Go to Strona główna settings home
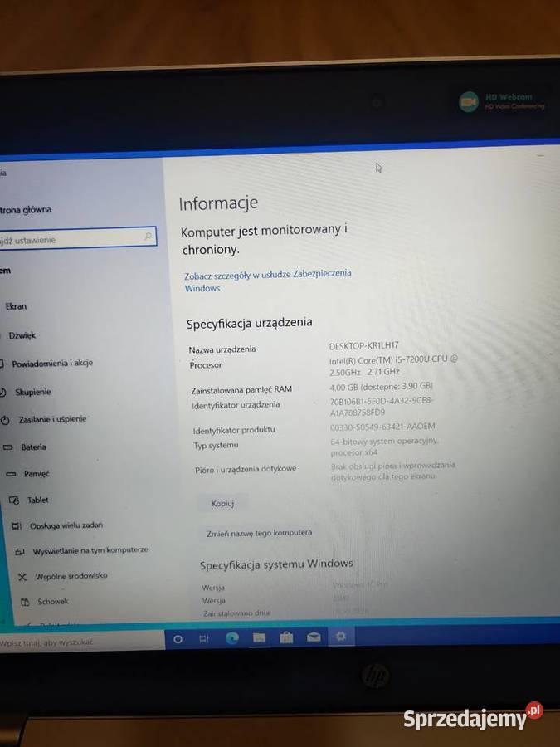The image size is (560, 747). (x=26, y=210)
